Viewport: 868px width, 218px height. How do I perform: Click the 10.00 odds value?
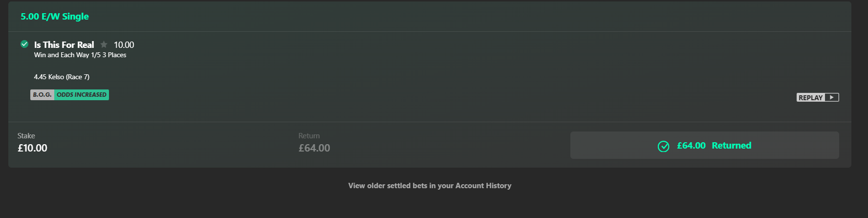(124, 45)
